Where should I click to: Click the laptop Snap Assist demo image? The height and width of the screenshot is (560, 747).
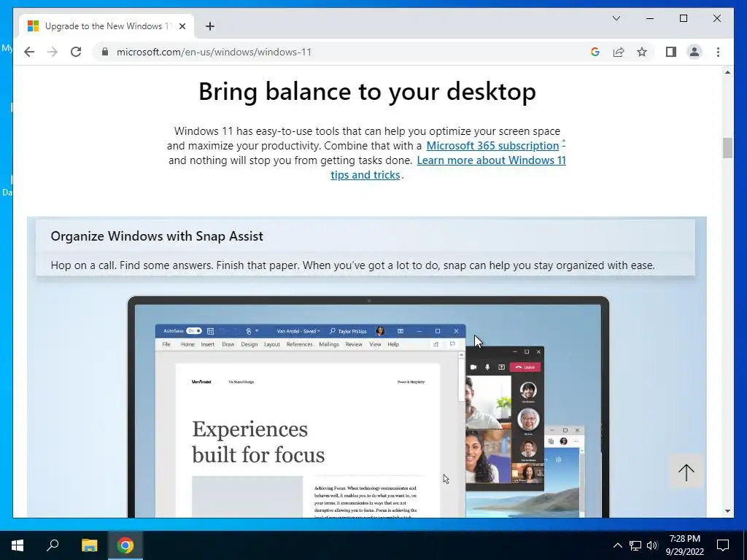(x=368, y=407)
